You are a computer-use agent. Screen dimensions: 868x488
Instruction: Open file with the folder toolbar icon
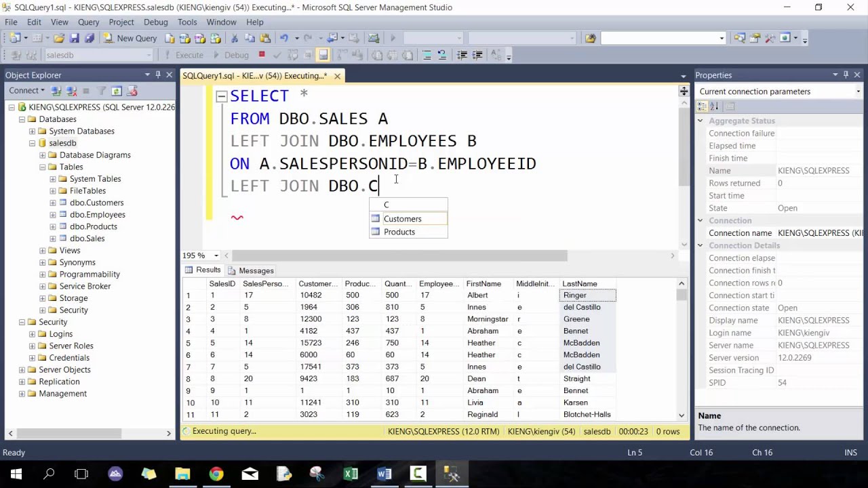tap(59, 39)
